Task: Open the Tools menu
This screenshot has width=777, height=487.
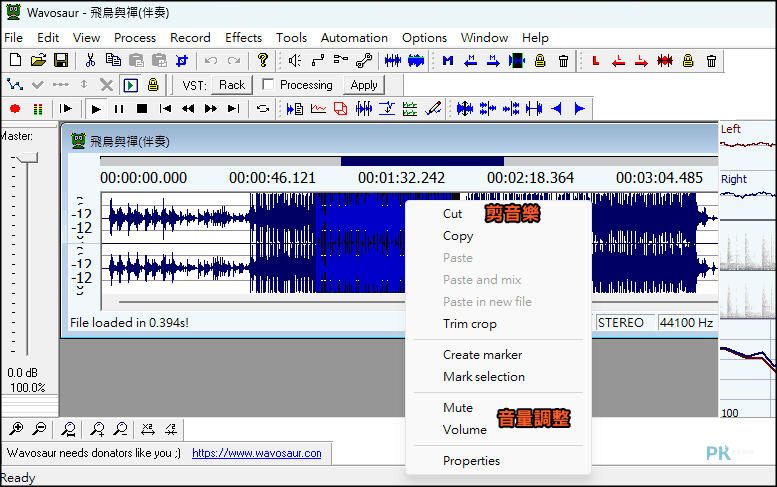Action: coord(291,38)
